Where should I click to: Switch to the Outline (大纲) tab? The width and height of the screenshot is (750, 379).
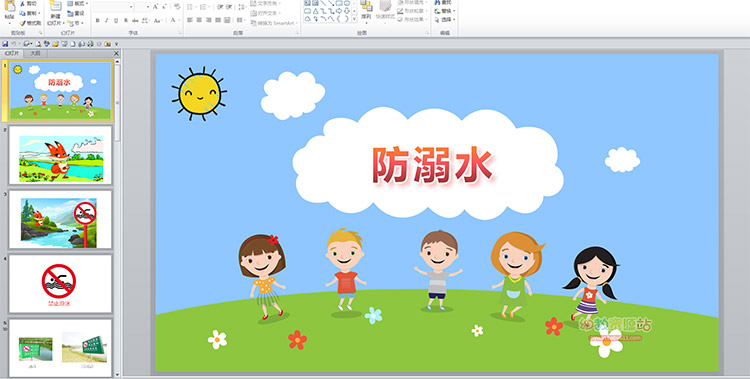[35, 54]
